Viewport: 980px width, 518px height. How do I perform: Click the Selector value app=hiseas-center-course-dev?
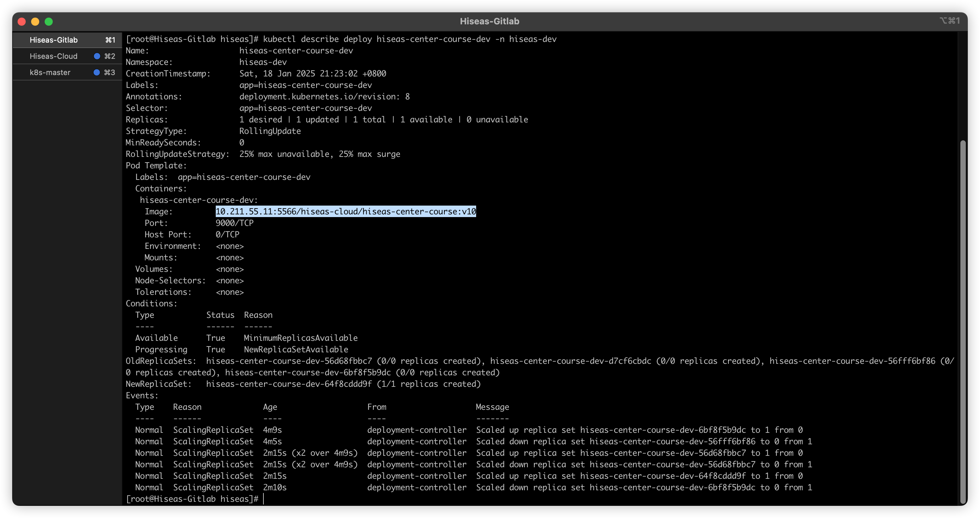click(305, 108)
